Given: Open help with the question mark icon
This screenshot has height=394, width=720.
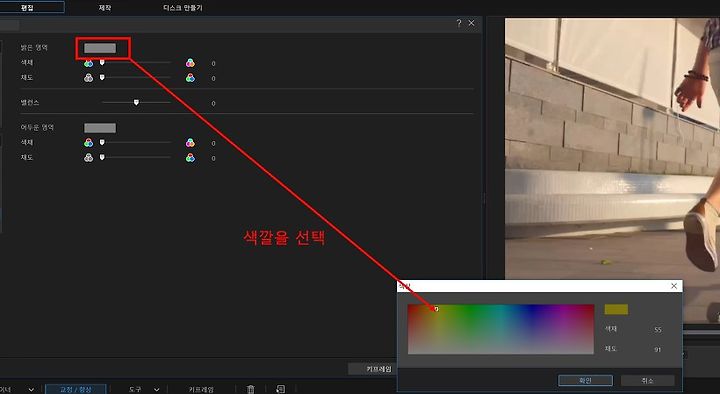Looking at the screenshot, I should (x=459, y=23).
